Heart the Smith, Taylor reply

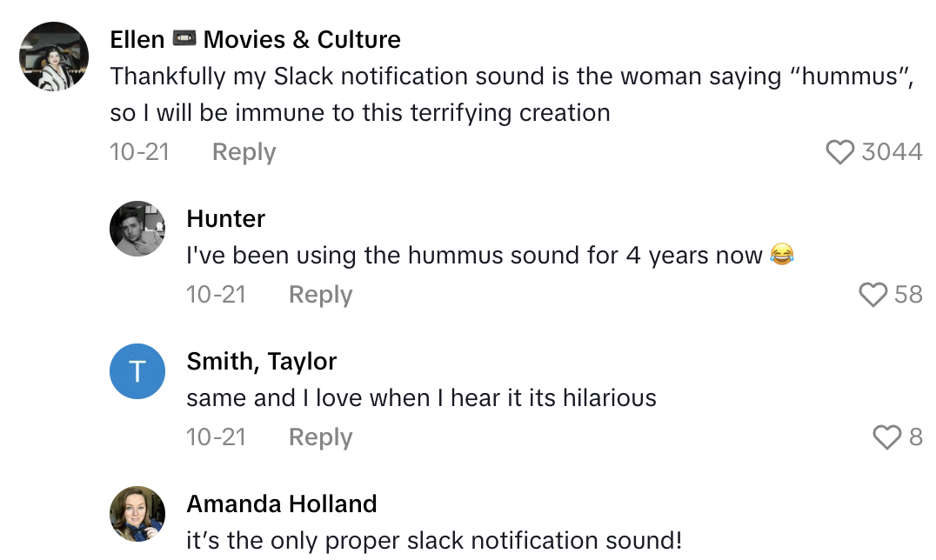886,437
